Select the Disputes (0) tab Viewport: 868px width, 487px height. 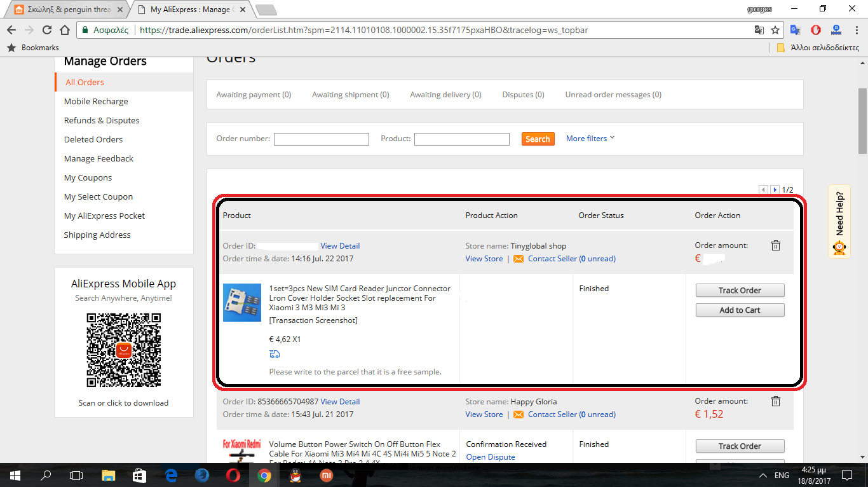(x=523, y=95)
